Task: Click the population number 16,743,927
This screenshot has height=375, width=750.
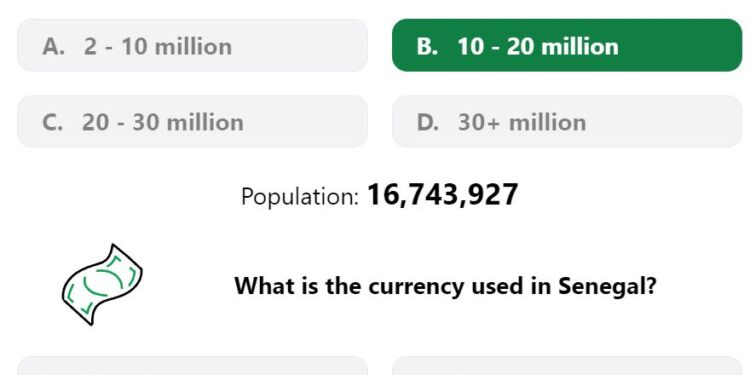Action: click(442, 195)
